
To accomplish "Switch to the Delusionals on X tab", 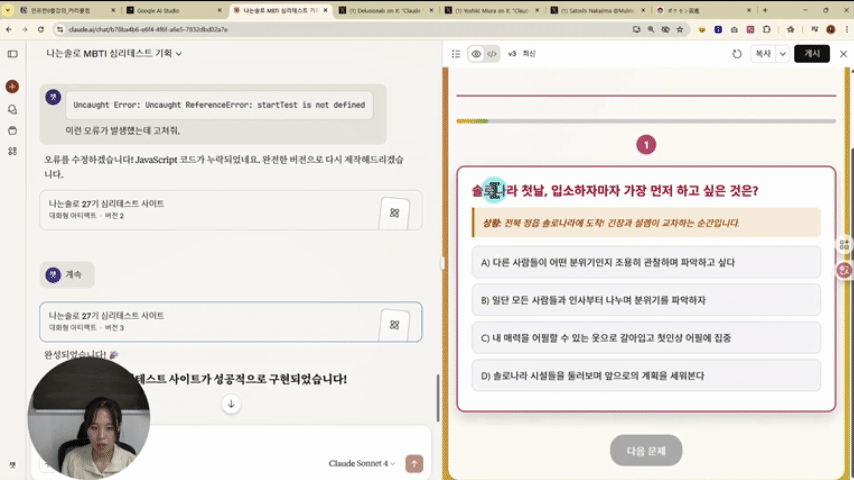I will coord(386,10).
